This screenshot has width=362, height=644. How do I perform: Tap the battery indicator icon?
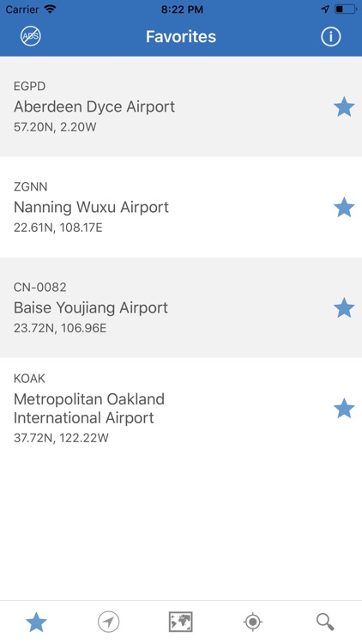pyautogui.click(x=346, y=9)
